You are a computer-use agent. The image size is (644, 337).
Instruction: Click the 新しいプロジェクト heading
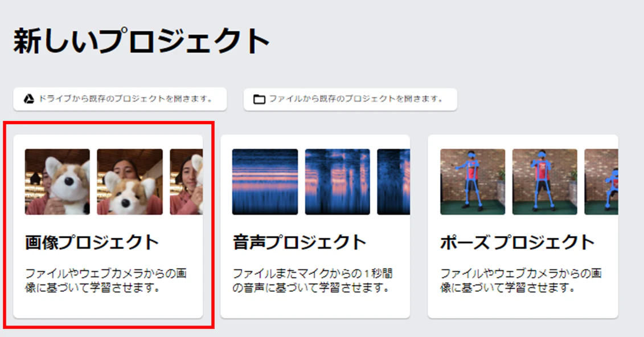coord(141,41)
